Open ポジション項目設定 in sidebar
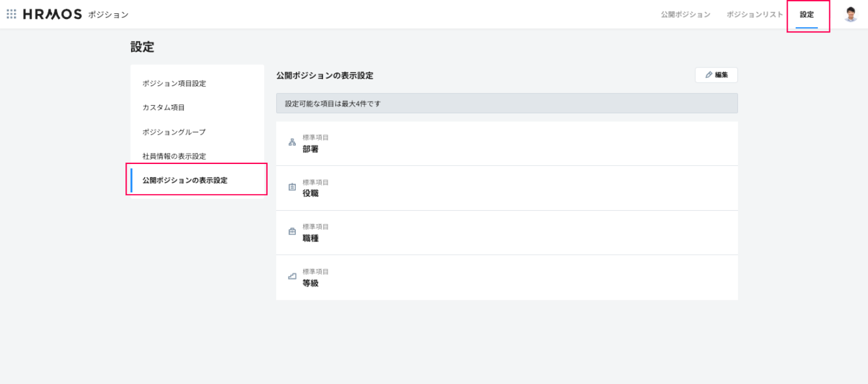The width and height of the screenshot is (868, 384). [174, 84]
